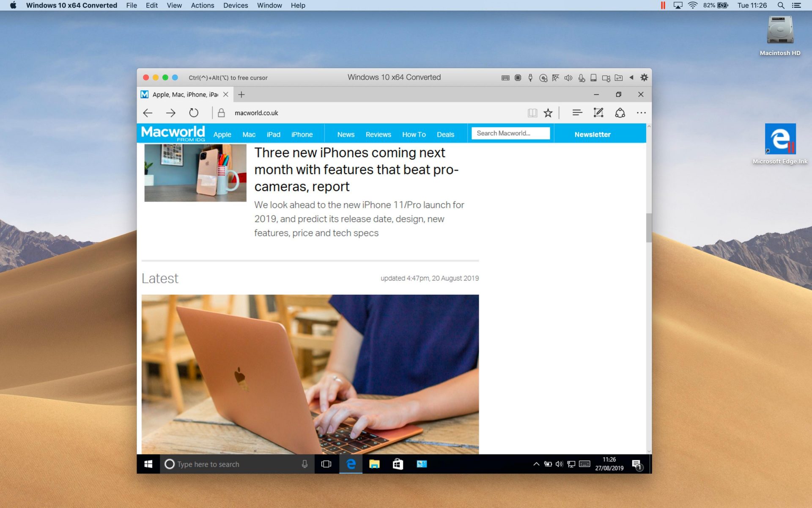
Task: Open the Actions menu in macOS bar
Action: 203,6
